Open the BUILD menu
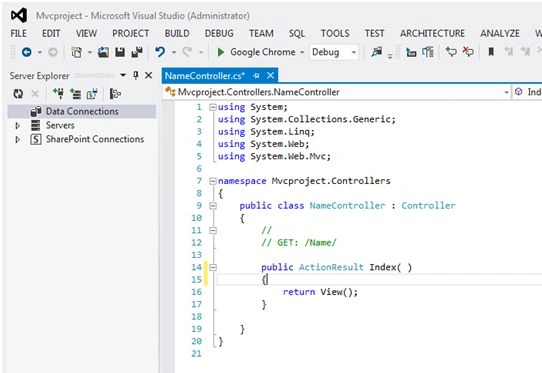The image size is (542, 373). pyautogui.click(x=177, y=33)
